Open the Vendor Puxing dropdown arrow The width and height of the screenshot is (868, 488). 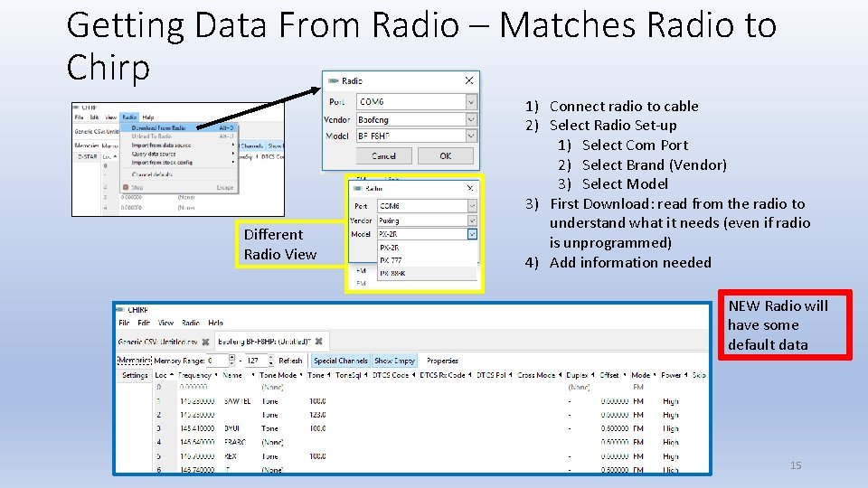click(472, 221)
